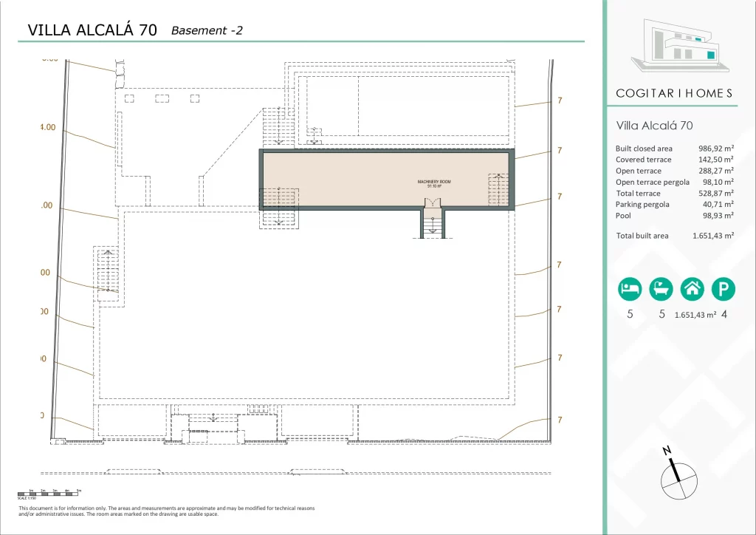Click the house icon for built area
This screenshot has height=535, width=756.
point(692,289)
